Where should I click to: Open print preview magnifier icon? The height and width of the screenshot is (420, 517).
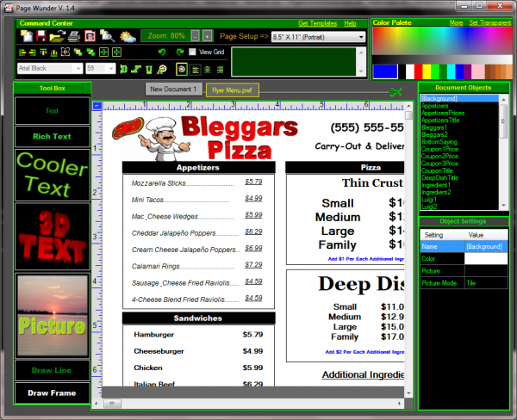coord(108,36)
